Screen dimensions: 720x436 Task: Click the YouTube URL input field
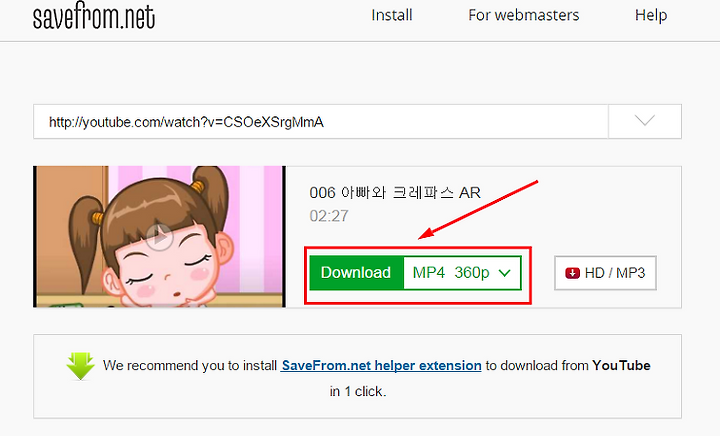[321, 122]
